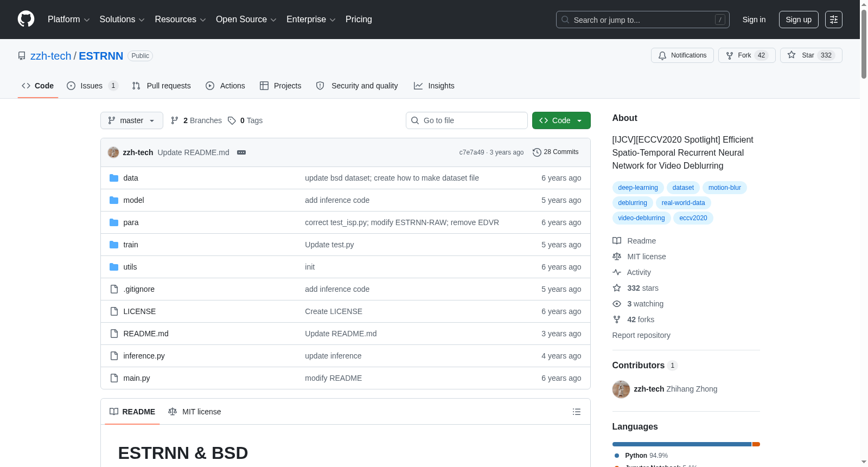Open the GitHub homepage logo
The height and width of the screenshot is (467, 868).
(26, 19)
